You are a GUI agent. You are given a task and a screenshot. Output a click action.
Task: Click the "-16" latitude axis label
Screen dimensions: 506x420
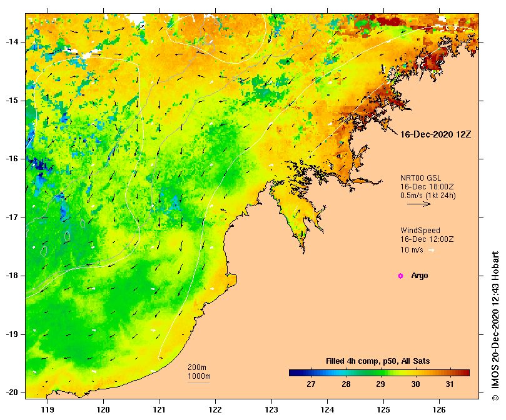12,159
